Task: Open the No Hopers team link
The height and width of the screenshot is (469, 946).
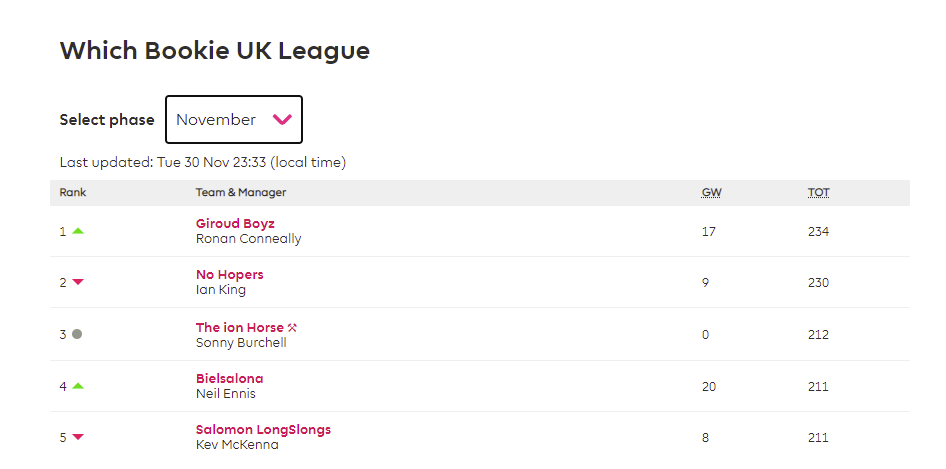Action: click(x=230, y=275)
